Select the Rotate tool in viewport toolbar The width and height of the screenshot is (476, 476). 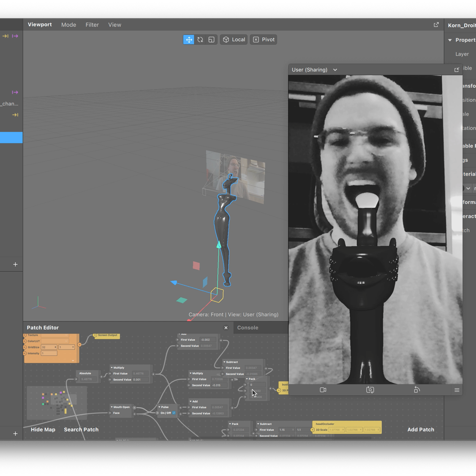(200, 40)
